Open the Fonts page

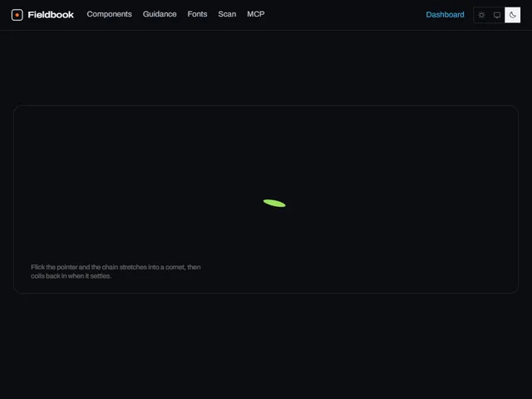[x=197, y=14]
